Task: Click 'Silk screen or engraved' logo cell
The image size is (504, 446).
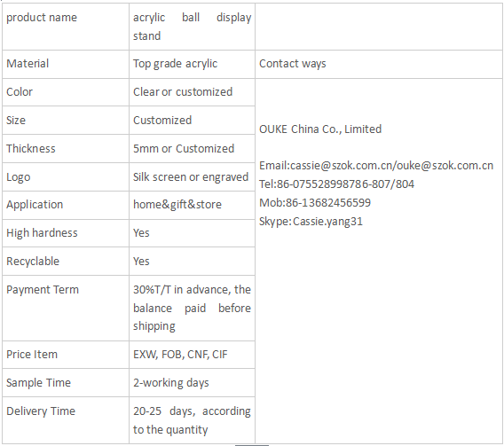Action: coord(192,177)
